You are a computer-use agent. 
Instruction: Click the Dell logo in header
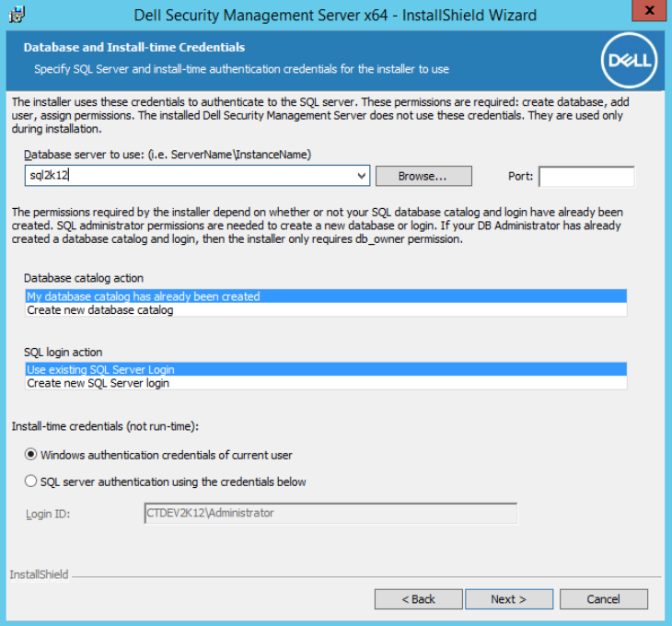[629, 61]
